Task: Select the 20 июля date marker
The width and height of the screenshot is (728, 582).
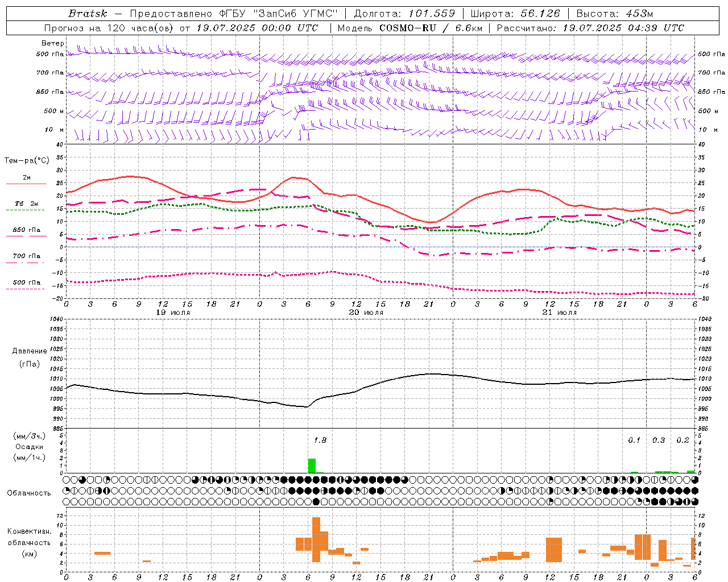Action: pyautogui.click(x=366, y=313)
